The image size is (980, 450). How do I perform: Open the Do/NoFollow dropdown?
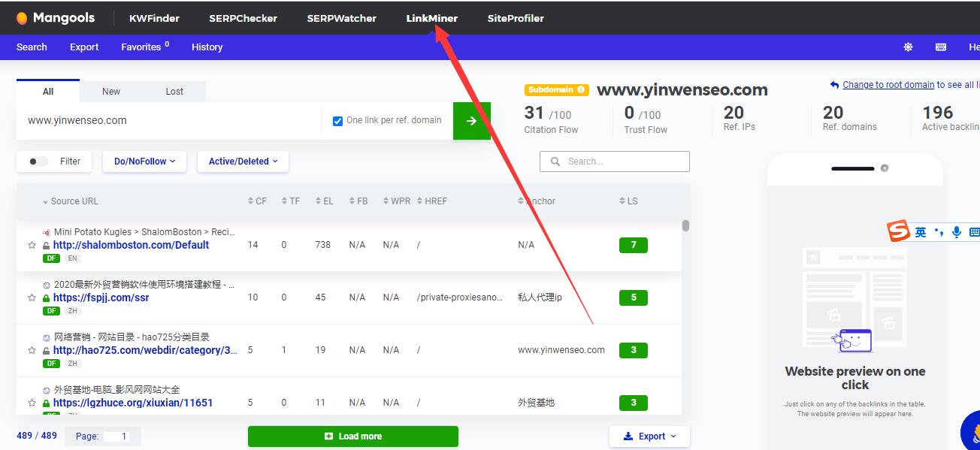pos(144,162)
